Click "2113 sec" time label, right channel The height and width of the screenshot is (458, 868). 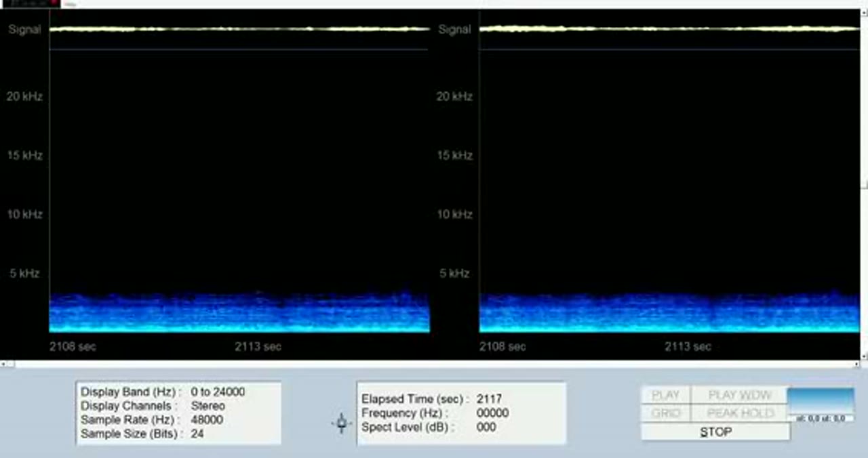[688, 347]
